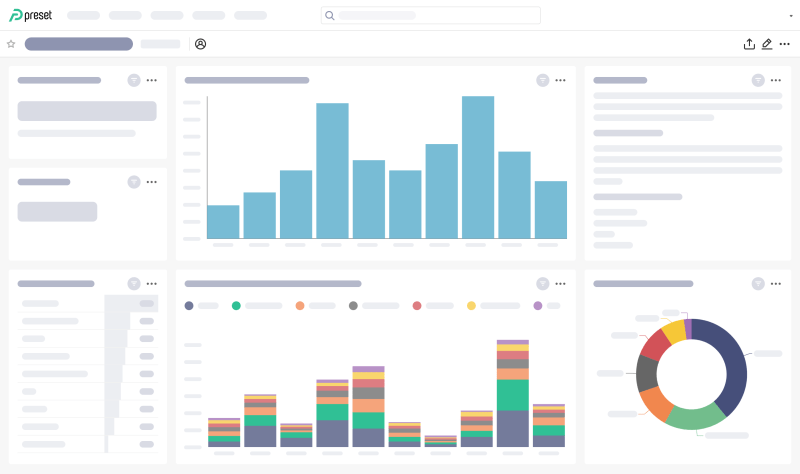Open the account dropdown caret at top right
This screenshot has width=800, height=474.
click(x=791, y=16)
